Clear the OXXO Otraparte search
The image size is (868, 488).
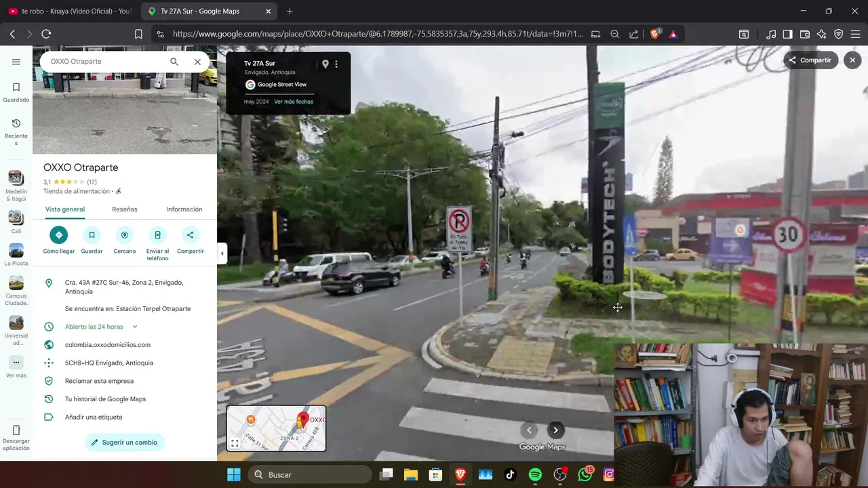[x=197, y=62]
